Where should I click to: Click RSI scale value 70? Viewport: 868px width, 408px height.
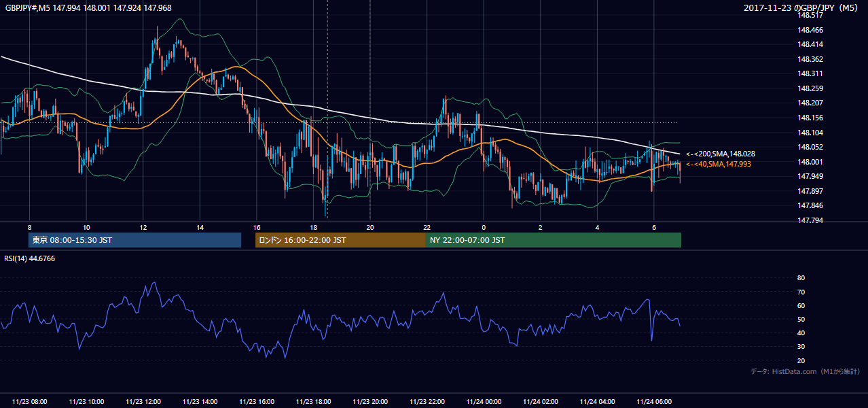click(x=801, y=292)
